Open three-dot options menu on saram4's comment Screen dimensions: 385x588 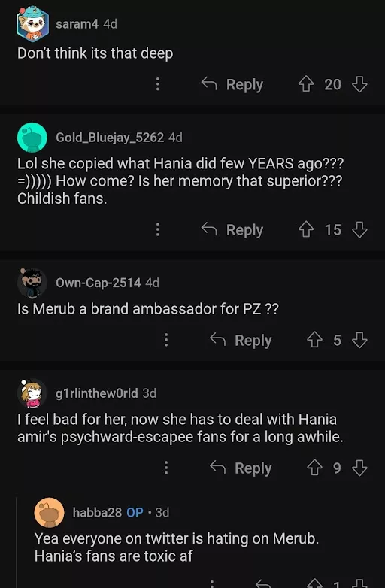pos(158,84)
